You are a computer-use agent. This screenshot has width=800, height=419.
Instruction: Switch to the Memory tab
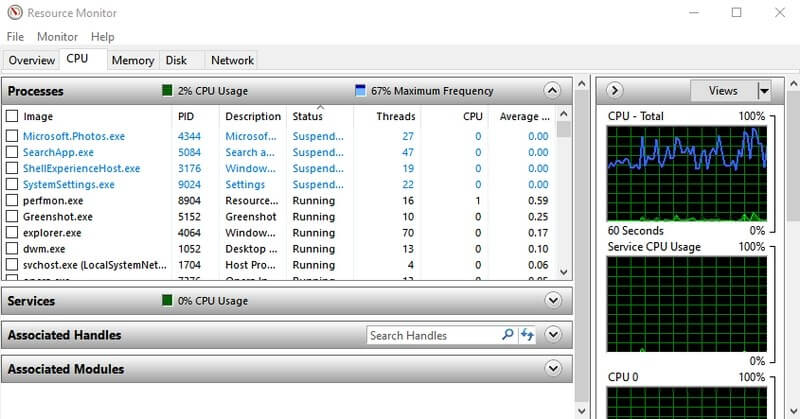(x=133, y=60)
